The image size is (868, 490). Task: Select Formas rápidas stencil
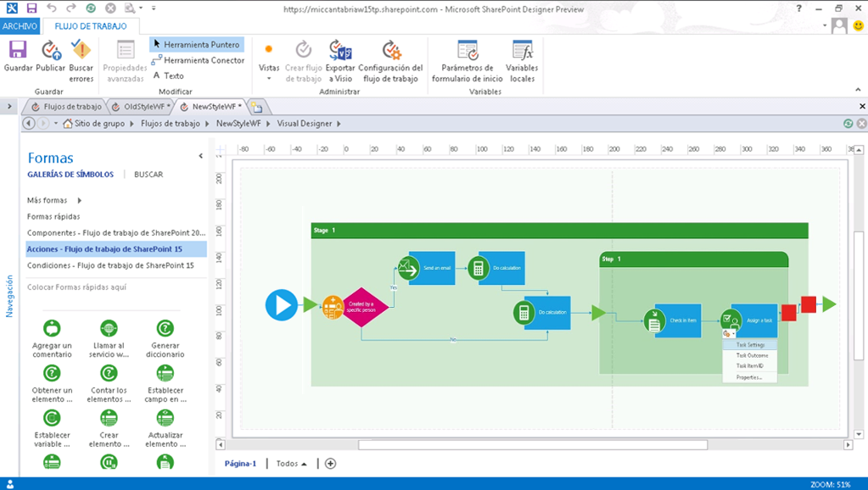53,216
